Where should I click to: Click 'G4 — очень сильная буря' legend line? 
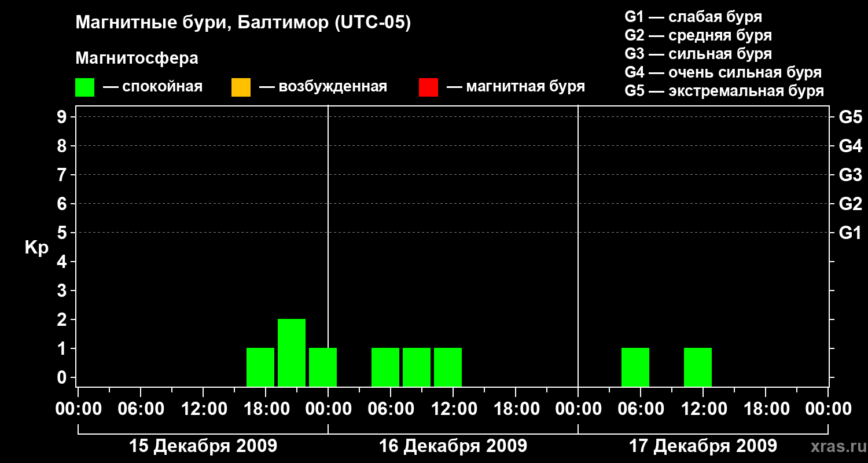[x=723, y=72]
